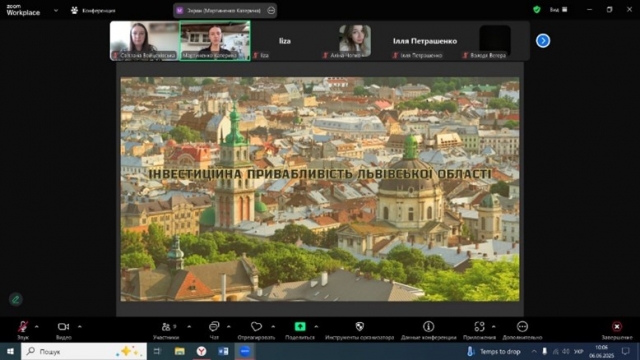
Task: Open the Приложения apps icon
Action: click(x=480, y=327)
